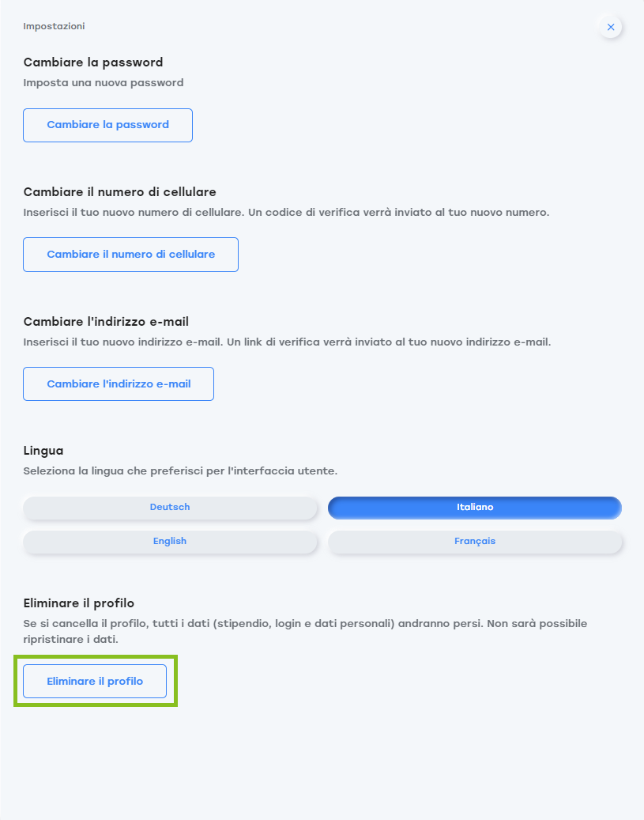Close the Impostazioni panel with the X icon
Image resolution: width=644 pixels, height=820 pixels.
click(611, 27)
